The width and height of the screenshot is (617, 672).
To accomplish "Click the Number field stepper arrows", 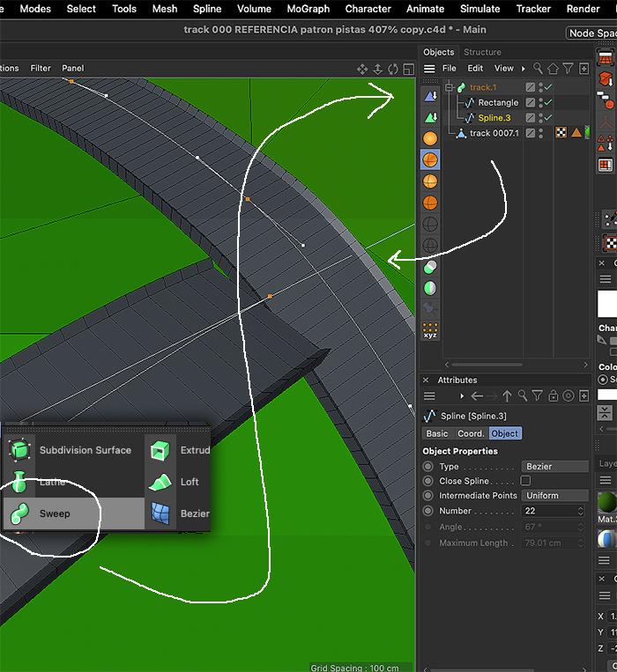I will pos(580,511).
